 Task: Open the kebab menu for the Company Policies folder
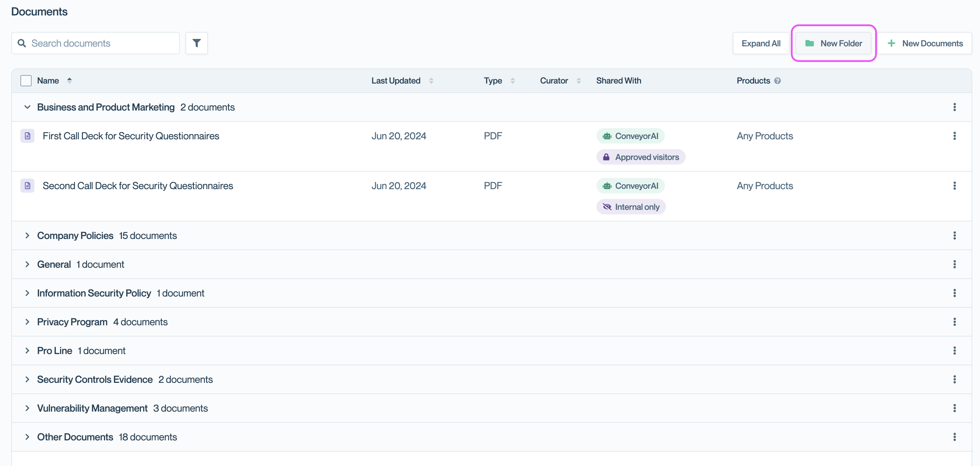[x=954, y=236]
